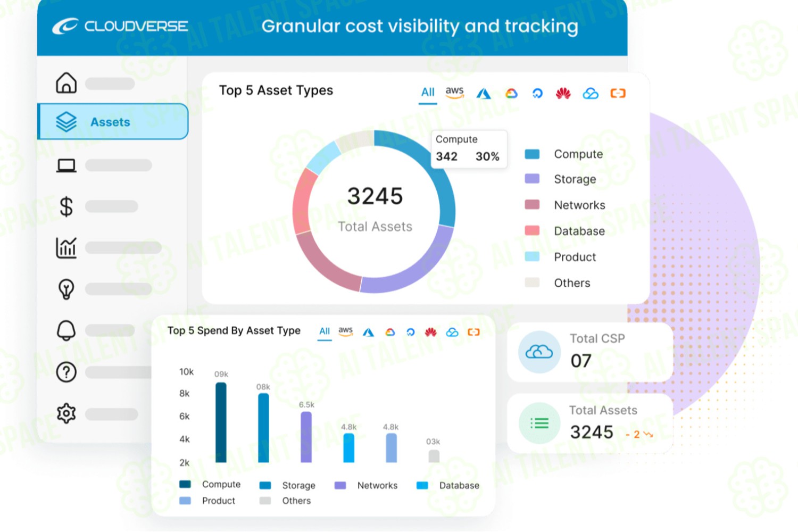Filter Top 5 Asset Types by Alibaba Cloud
The height and width of the screenshot is (532, 798).
pyautogui.click(x=618, y=94)
